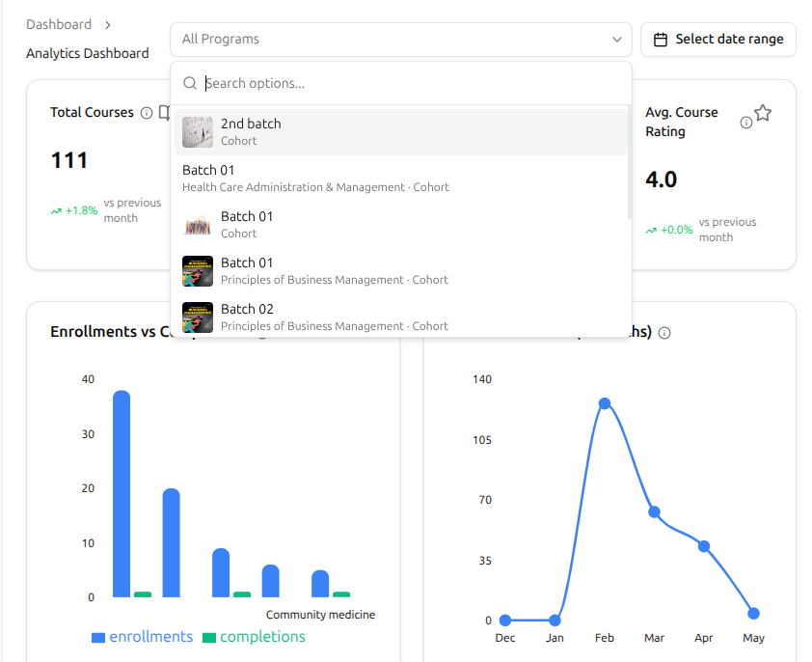This screenshot has height=662, width=812.
Task: Click info icon next to Avg. Course Rating
Action: click(x=746, y=123)
